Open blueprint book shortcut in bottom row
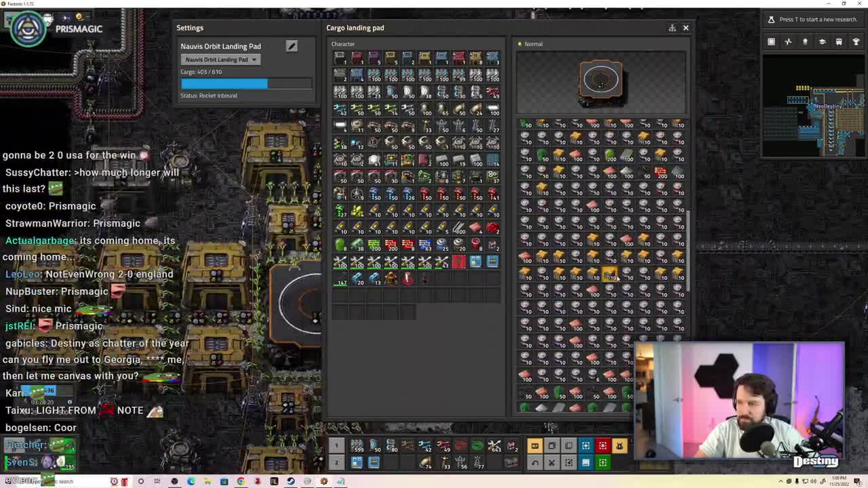 [x=585, y=462]
